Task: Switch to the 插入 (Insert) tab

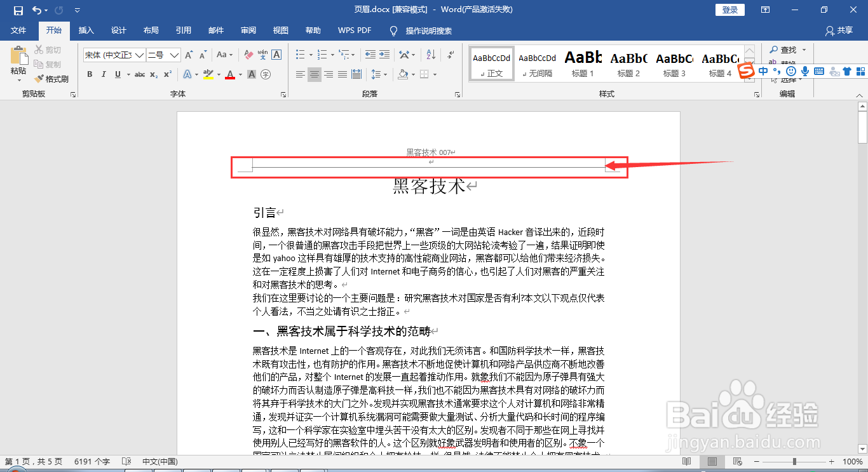Action: 86,30
